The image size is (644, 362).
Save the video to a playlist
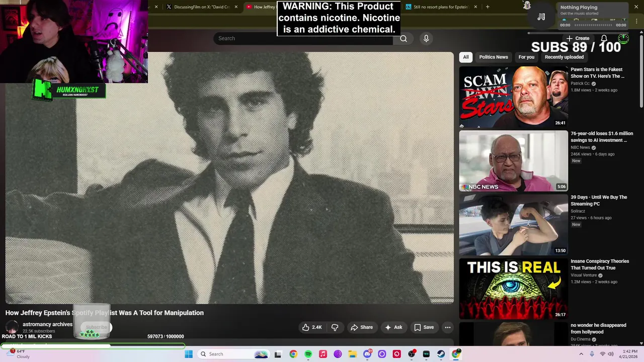tap(424, 327)
